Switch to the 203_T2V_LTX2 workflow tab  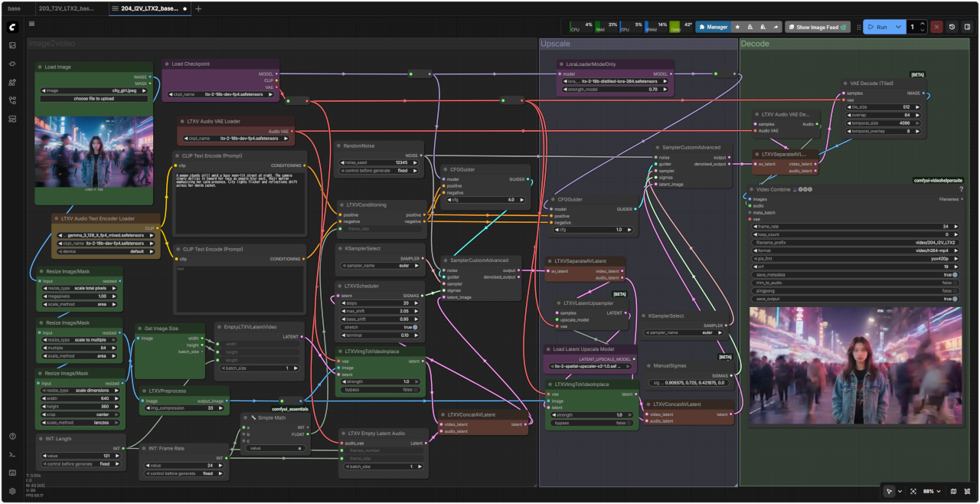point(66,8)
